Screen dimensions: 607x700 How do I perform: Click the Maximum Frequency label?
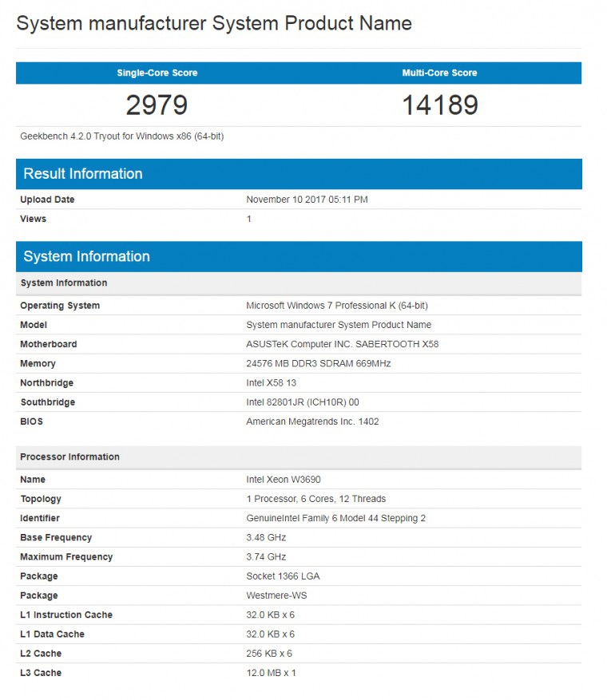tap(66, 556)
